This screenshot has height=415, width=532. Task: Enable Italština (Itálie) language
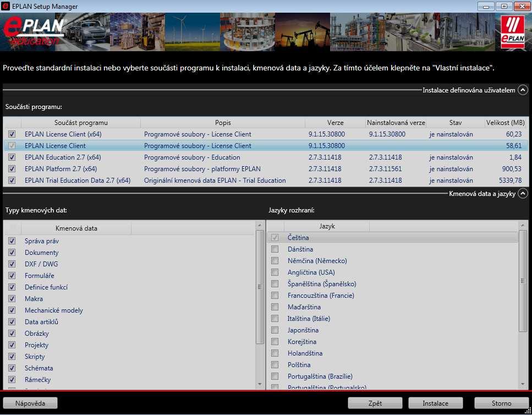275,318
